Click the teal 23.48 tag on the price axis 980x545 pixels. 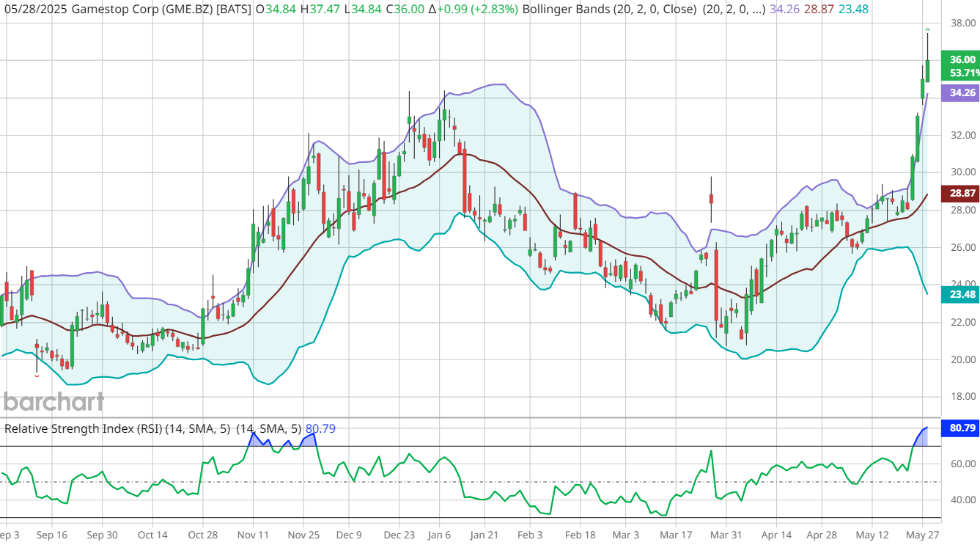tap(962, 295)
